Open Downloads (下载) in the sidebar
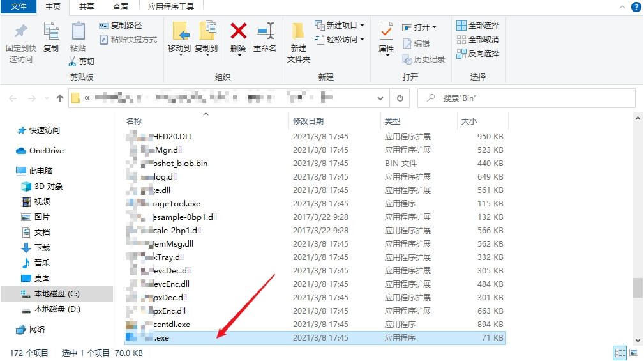Screen dimensions: 644x361 [36, 247]
